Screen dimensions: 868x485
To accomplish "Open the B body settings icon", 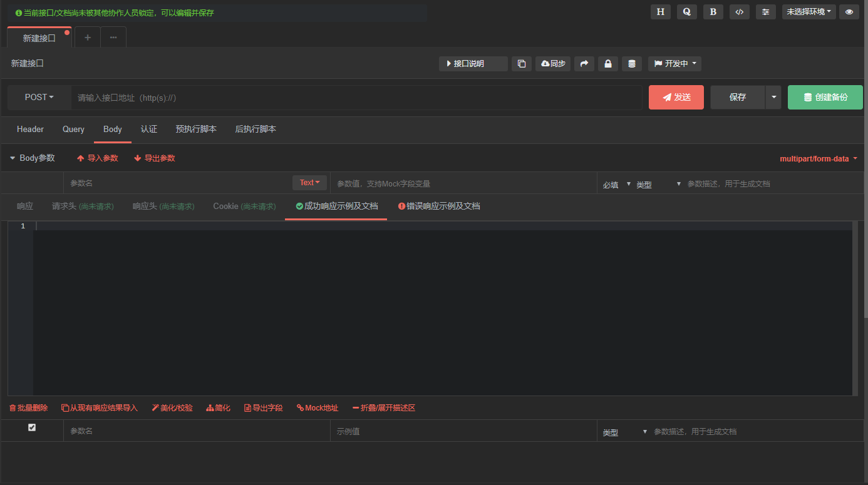I will (713, 12).
